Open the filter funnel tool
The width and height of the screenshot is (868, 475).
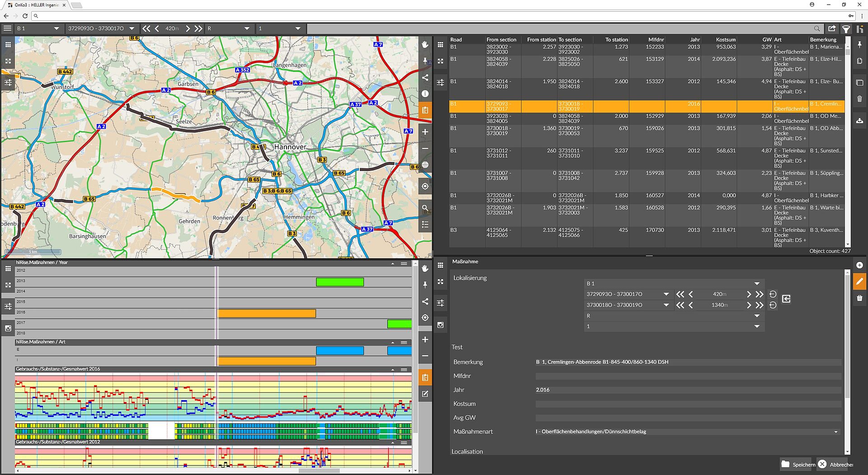tap(846, 28)
